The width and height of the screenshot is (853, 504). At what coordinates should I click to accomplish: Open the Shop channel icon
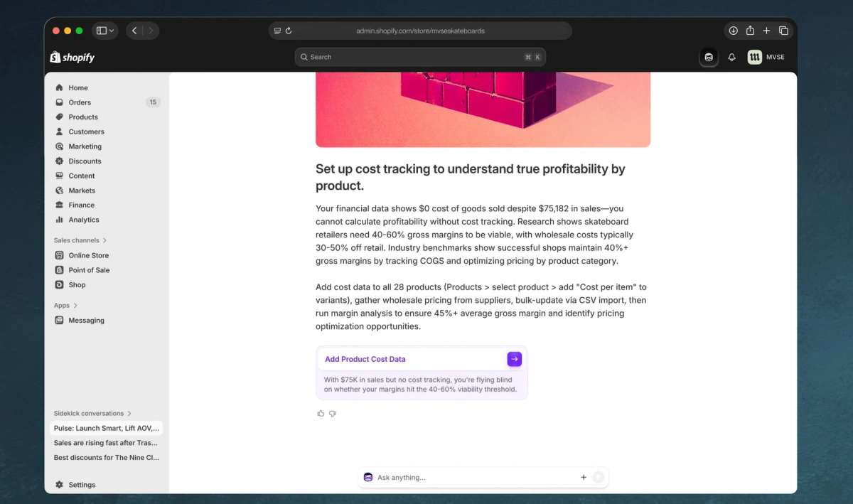coord(60,285)
